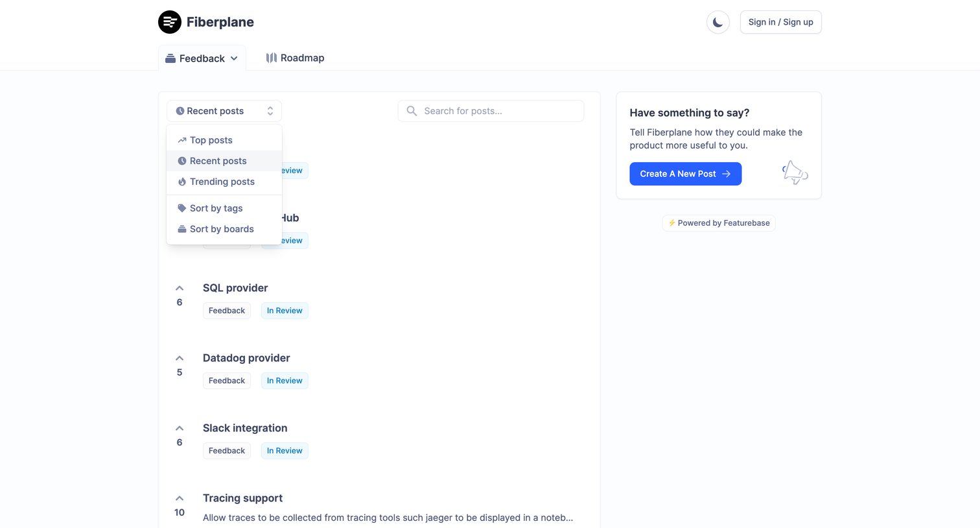This screenshot has width=980, height=528.
Task: Click In Review status on Slack integration
Action: pyautogui.click(x=285, y=451)
